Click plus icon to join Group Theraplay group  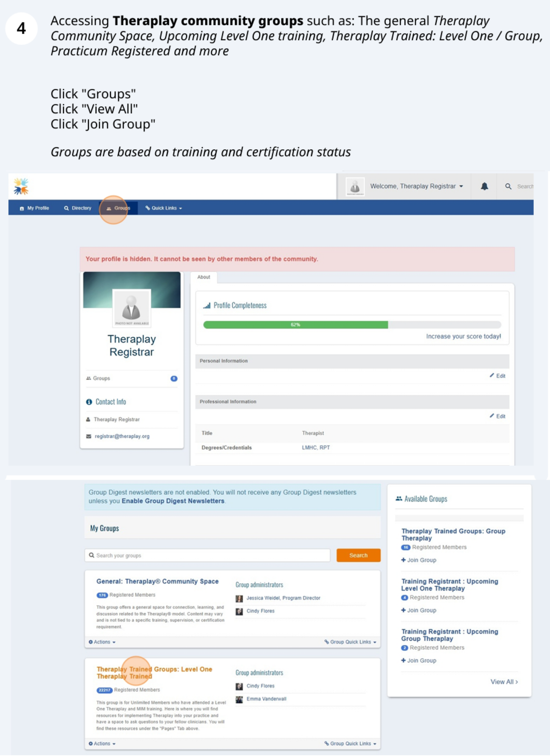click(403, 560)
